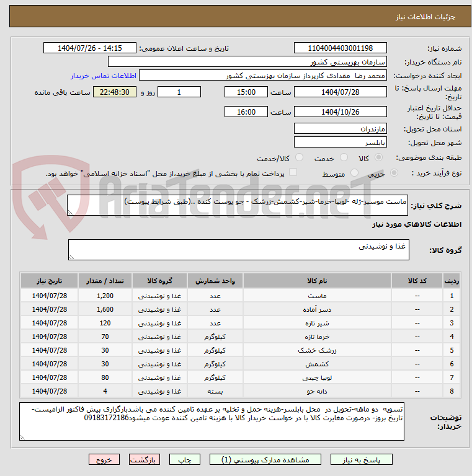Click the خرما تازه item name cell
Image resolution: width=472 pixels, height=476 pixels.
pos(317,337)
